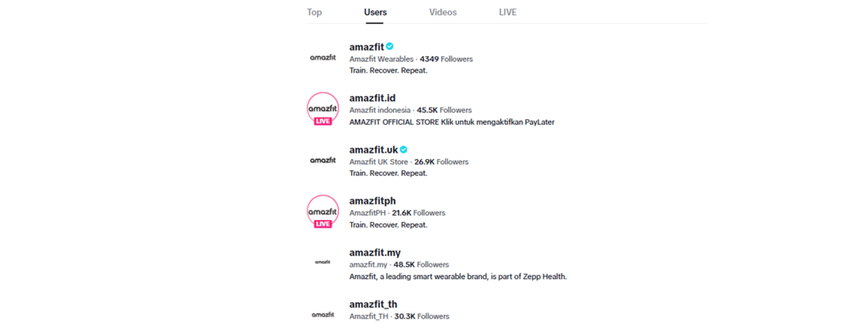Open the amazfit_th username link
868x328 pixels.
373,304
